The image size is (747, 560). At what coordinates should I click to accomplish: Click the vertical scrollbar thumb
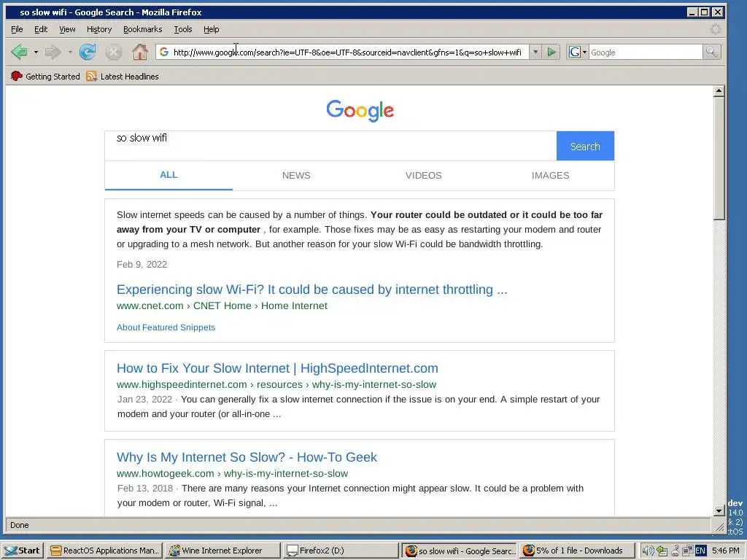pyautogui.click(x=719, y=158)
